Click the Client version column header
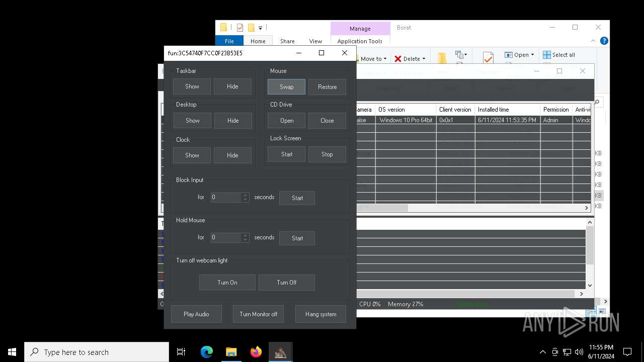 [455, 110]
